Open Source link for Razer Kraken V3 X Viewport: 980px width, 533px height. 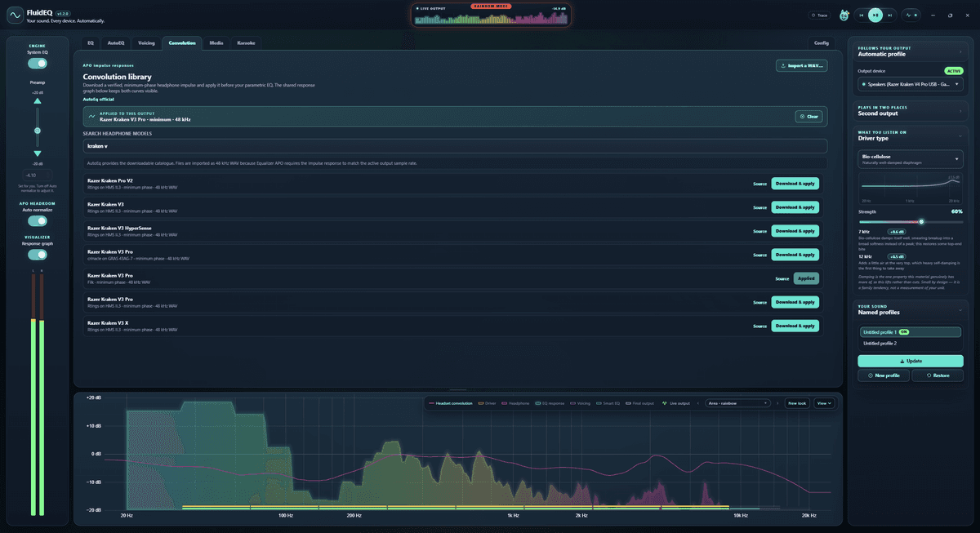tap(759, 326)
